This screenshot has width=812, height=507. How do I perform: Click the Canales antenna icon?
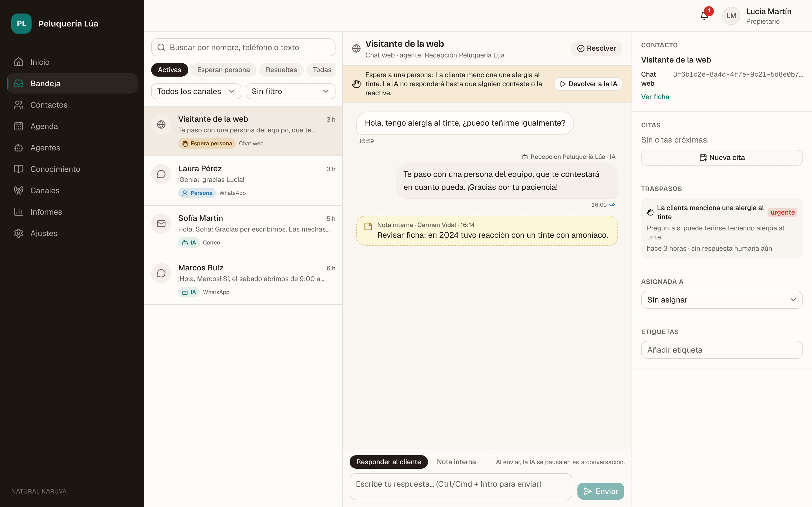(18, 190)
